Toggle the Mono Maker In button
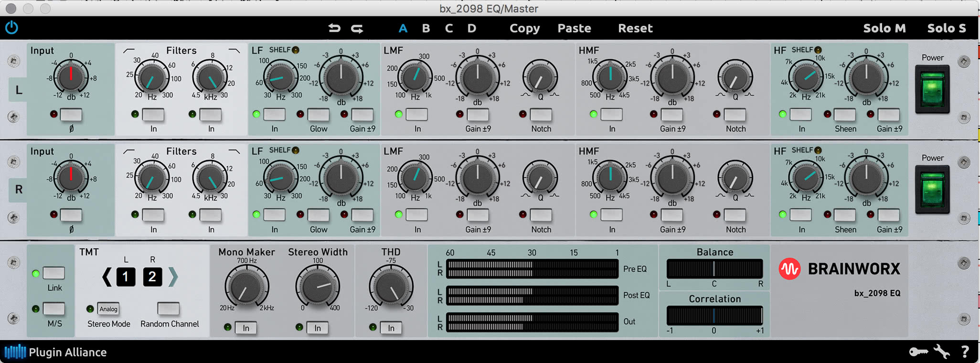Screen dimensions: 980x363 (x=245, y=328)
